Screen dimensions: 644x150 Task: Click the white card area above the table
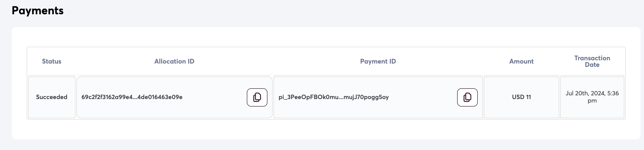tap(325, 37)
